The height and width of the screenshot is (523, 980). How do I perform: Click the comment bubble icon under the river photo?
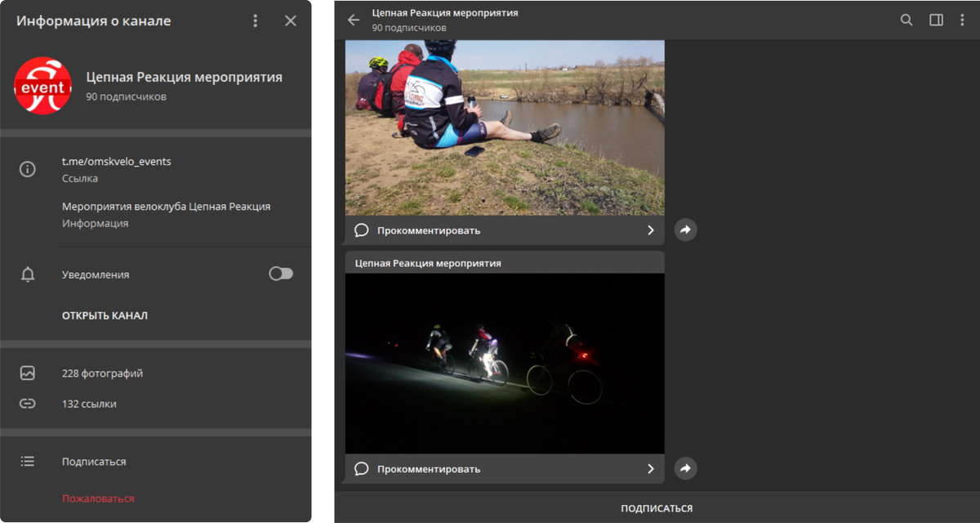(x=362, y=230)
